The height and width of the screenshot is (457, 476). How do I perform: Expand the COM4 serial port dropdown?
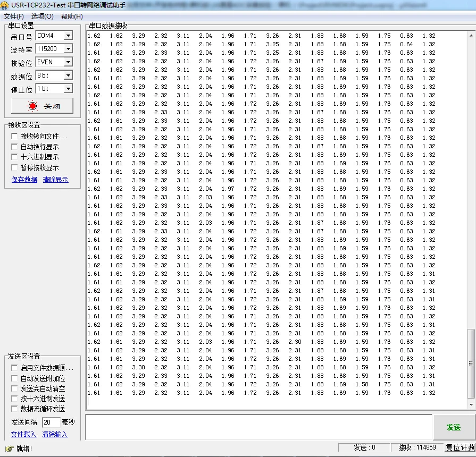(x=68, y=36)
